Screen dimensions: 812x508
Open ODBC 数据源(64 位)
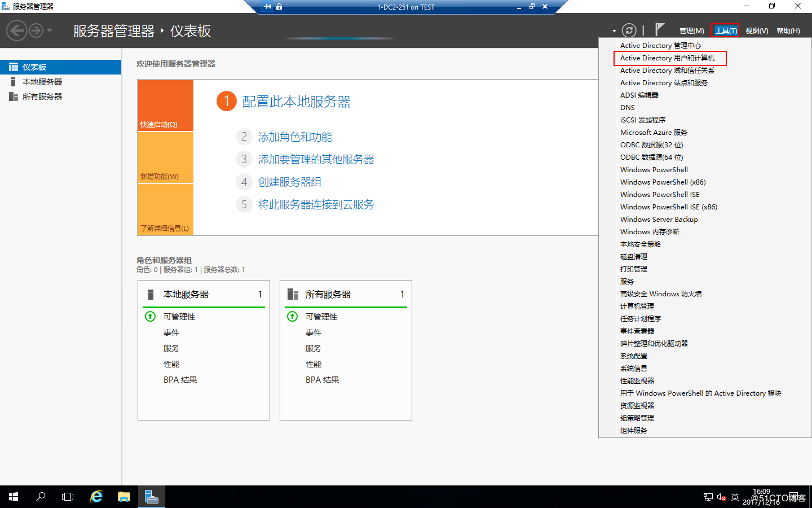point(705,157)
